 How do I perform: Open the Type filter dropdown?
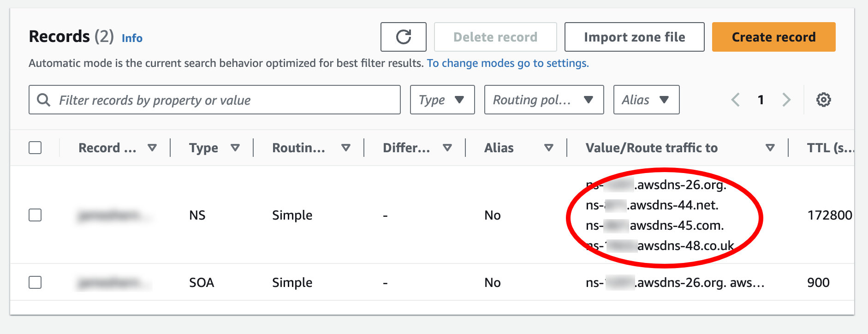pyautogui.click(x=442, y=100)
